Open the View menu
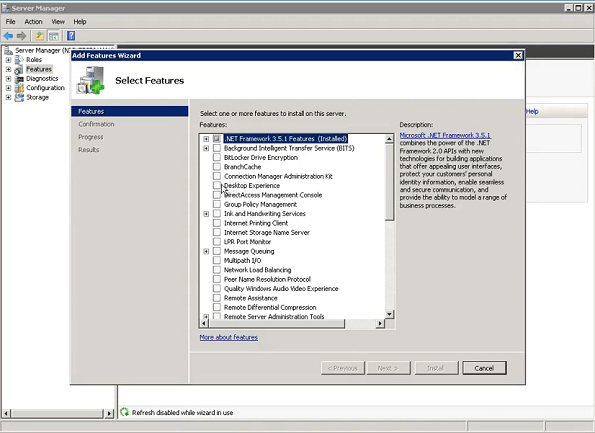 point(58,22)
